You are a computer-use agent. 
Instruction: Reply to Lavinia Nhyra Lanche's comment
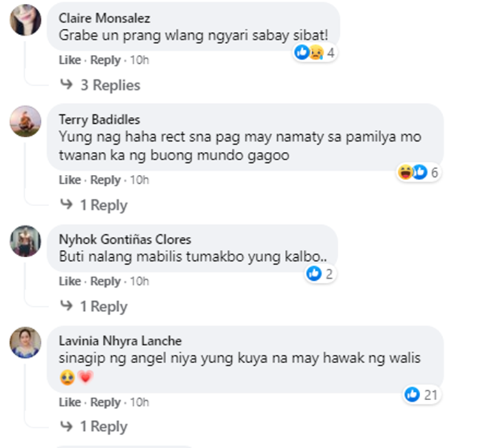coord(105,402)
